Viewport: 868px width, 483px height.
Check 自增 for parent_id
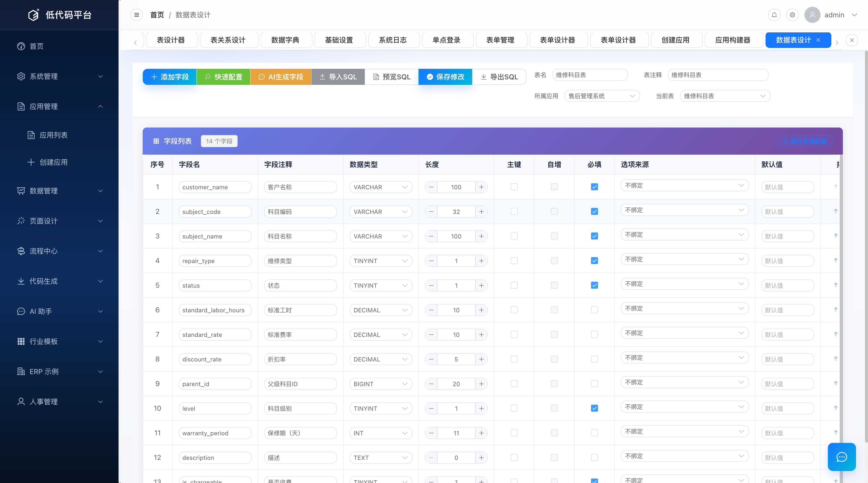point(554,383)
